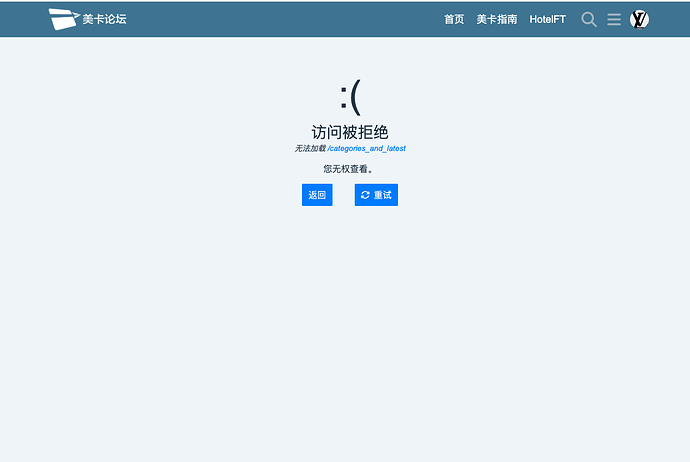Go to 首页 in the header
This screenshot has height=462, width=690.
point(454,19)
